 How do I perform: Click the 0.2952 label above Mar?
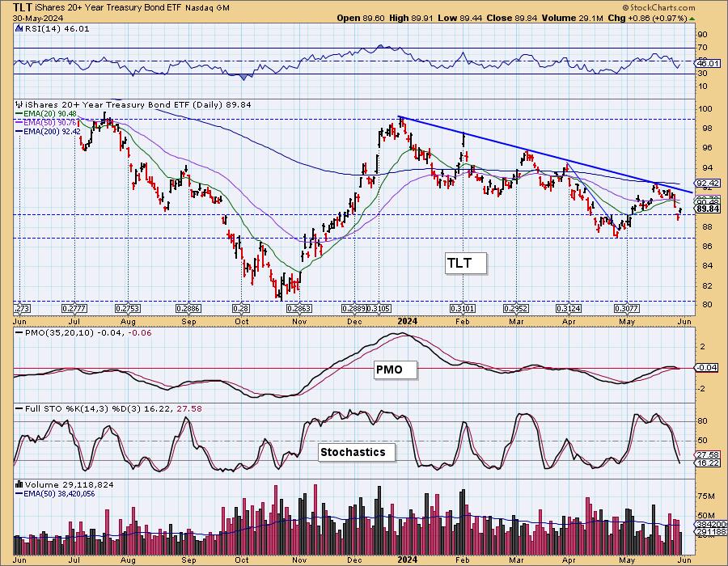(516, 309)
